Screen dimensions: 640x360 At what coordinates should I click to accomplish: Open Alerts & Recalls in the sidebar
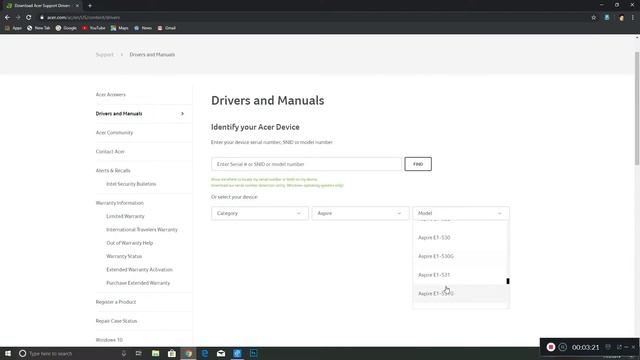click(x=113, y=171)
